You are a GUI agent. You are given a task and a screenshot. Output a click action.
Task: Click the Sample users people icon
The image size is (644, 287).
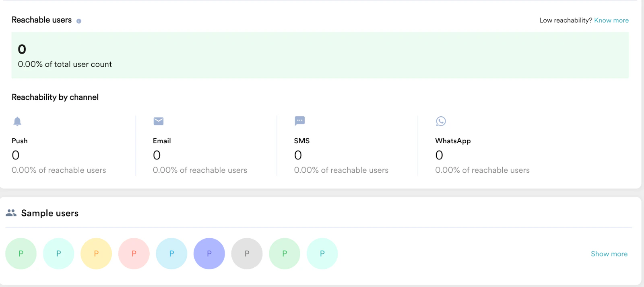click(x=11, y=213)
